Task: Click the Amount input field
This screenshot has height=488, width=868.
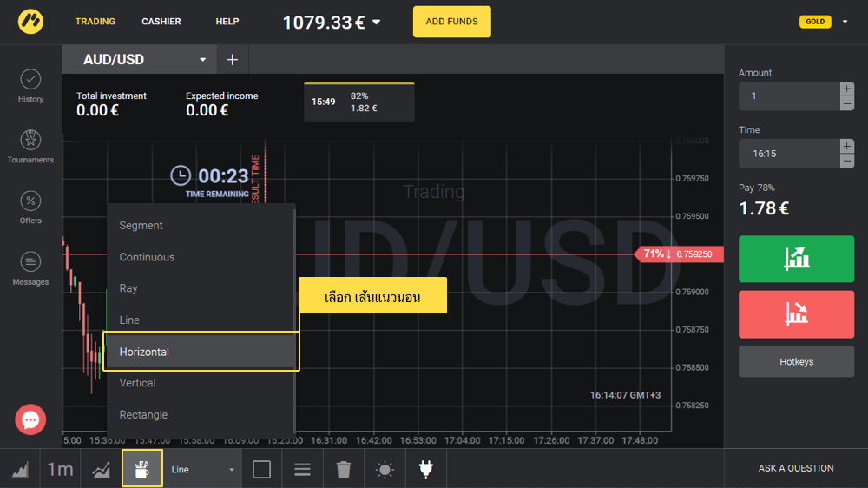Action: tap(787, 96)
